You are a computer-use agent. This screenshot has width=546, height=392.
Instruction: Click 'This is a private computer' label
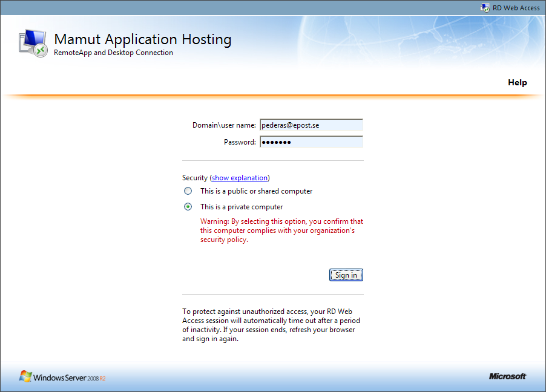[x=242, y=207]
